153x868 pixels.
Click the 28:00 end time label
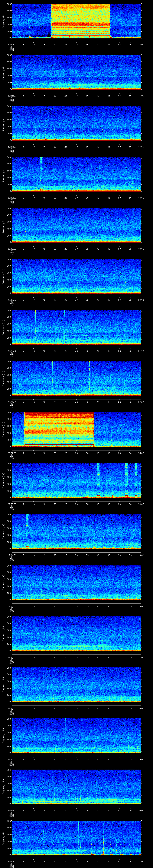(141, 708)
